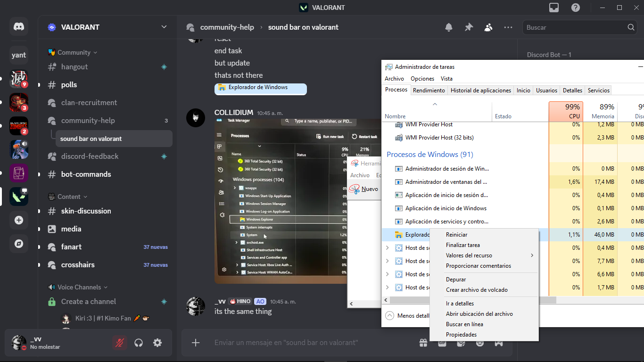
Task: Sort processes by the Memoria column
Action: (600, 111)
